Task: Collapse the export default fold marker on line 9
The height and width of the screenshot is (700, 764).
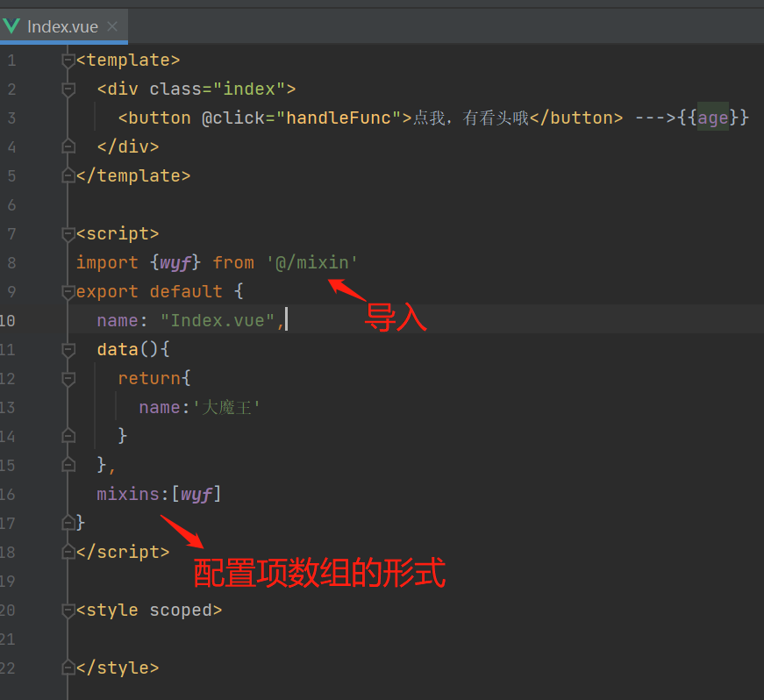Action: 68,292
